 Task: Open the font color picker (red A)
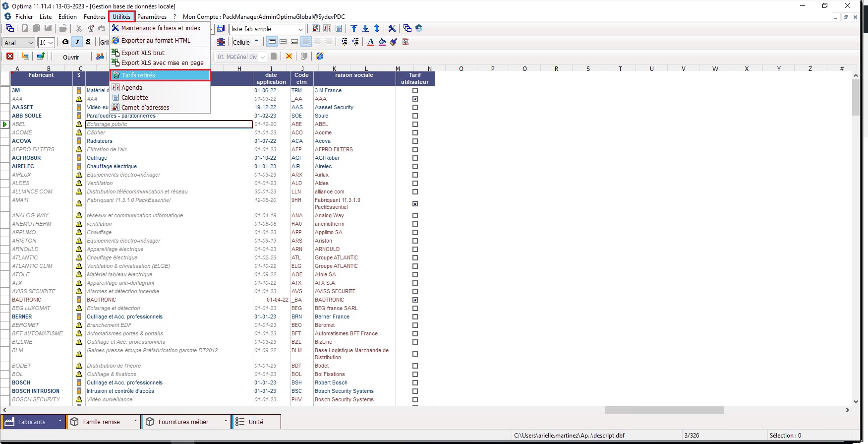click(x=371, y=42)
